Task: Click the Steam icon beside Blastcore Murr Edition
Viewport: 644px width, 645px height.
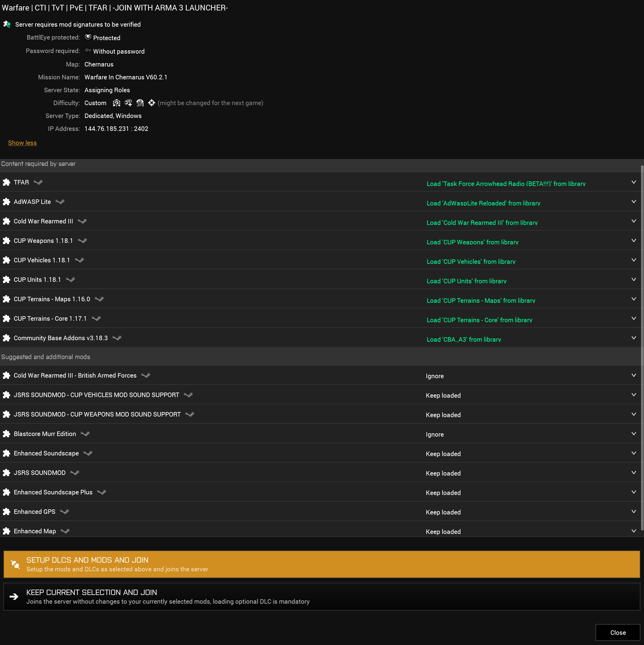Action: pyautogui.click(x=85, y=434)
